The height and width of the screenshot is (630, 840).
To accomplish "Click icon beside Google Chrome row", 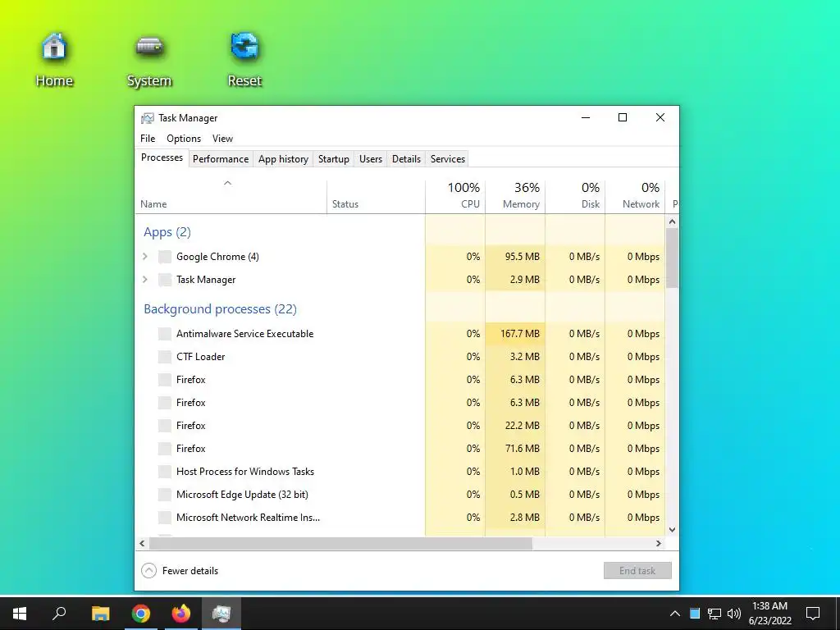I will click(x=165, y=257).
